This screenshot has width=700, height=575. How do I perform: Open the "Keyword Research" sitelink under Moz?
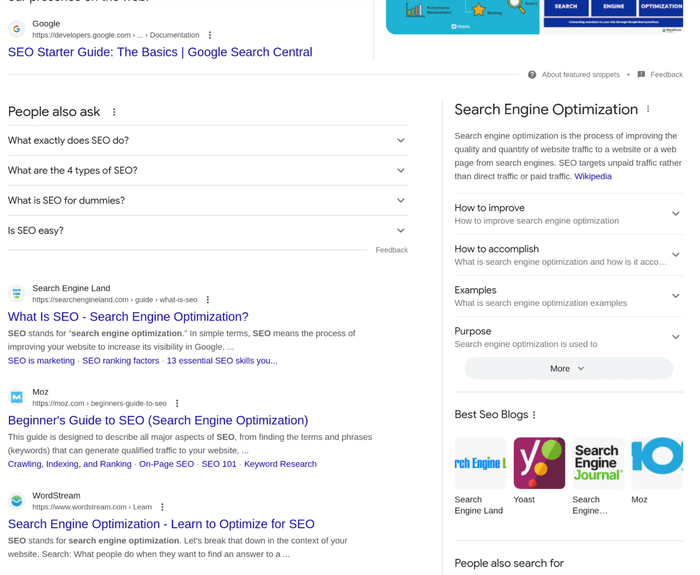(x=280, y=464)
